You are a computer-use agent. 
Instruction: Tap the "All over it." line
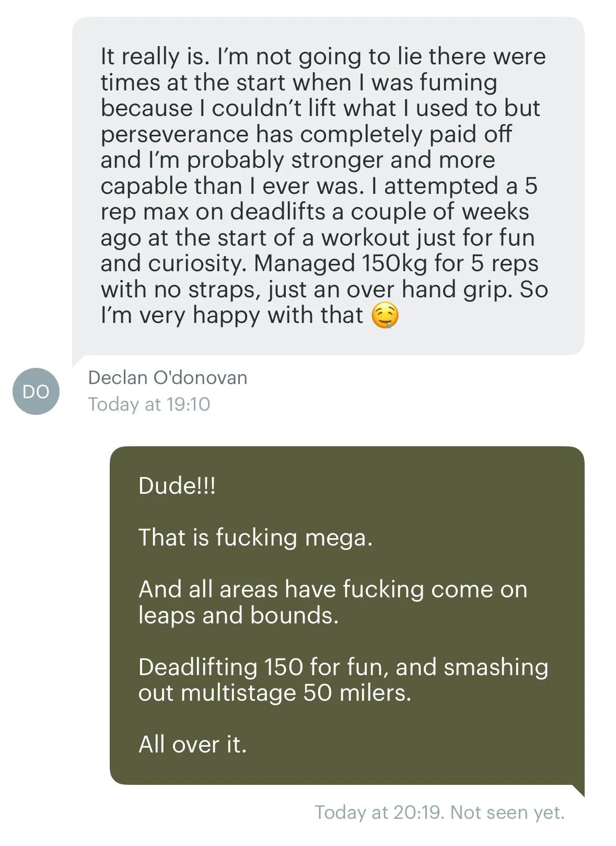(192, 745)
